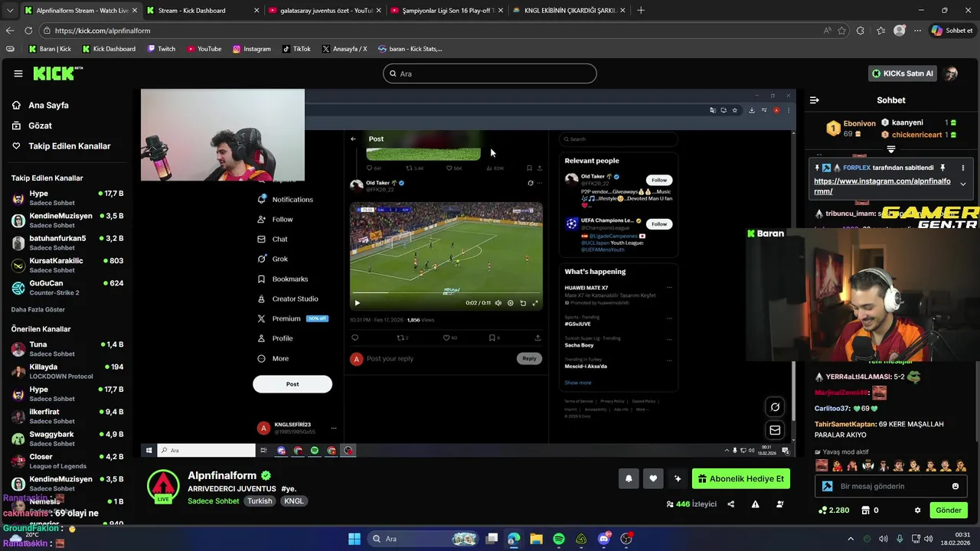Expand the gift leaderboard with the down arrow

pyautogui.click(x=891, y=150)
